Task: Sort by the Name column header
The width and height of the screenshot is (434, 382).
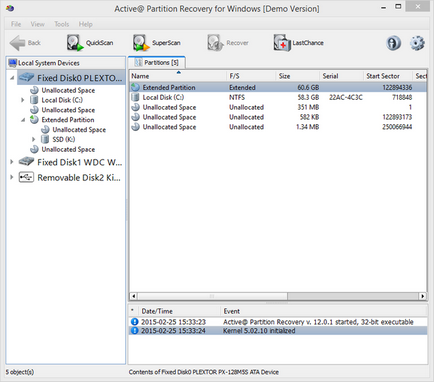Action: (178, 76)
